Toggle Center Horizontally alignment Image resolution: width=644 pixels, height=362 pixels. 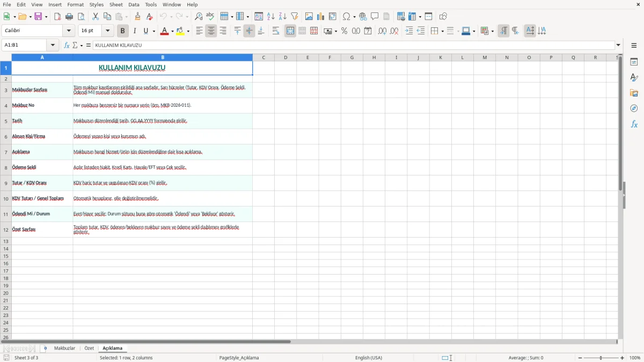coord(211,31)
